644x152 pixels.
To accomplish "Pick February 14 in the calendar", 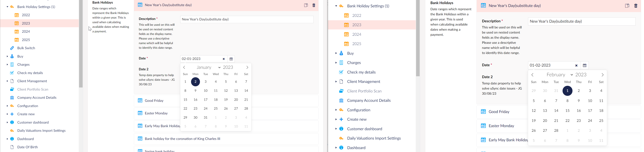I will (556, 111).
